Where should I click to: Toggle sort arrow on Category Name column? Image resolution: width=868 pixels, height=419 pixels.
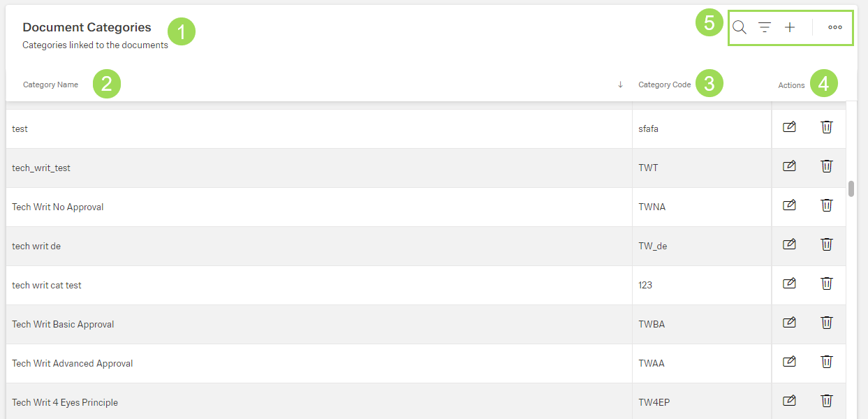620,85
